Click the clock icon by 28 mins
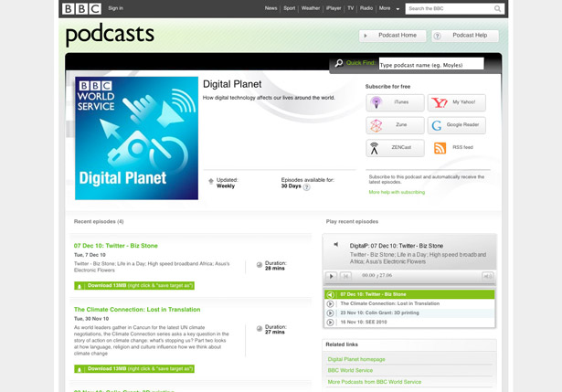 (260, 265)
